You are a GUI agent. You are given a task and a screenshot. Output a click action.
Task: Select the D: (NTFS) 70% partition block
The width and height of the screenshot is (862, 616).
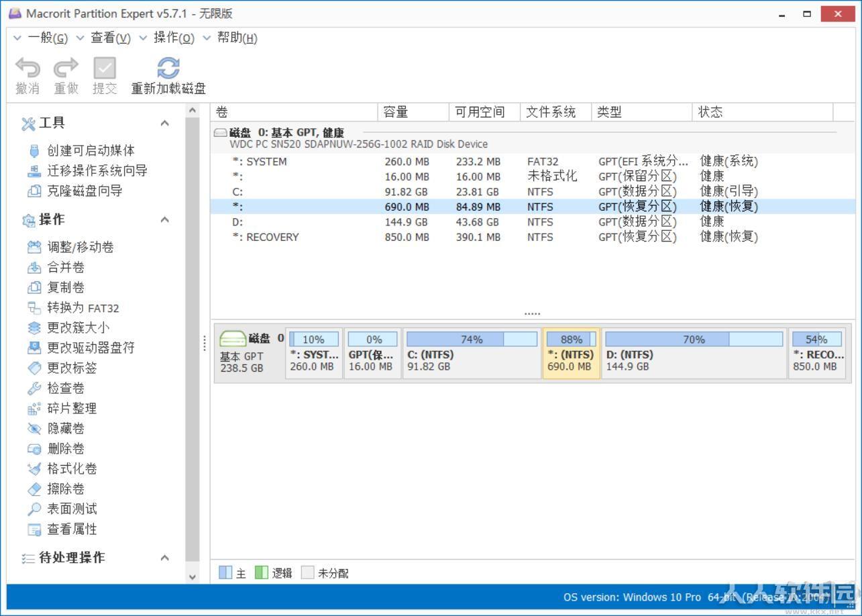[694, 354]
